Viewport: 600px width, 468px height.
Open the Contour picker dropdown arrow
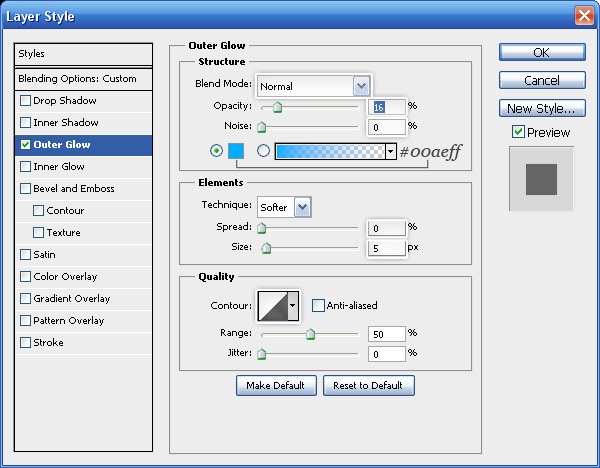pos(293,305)
